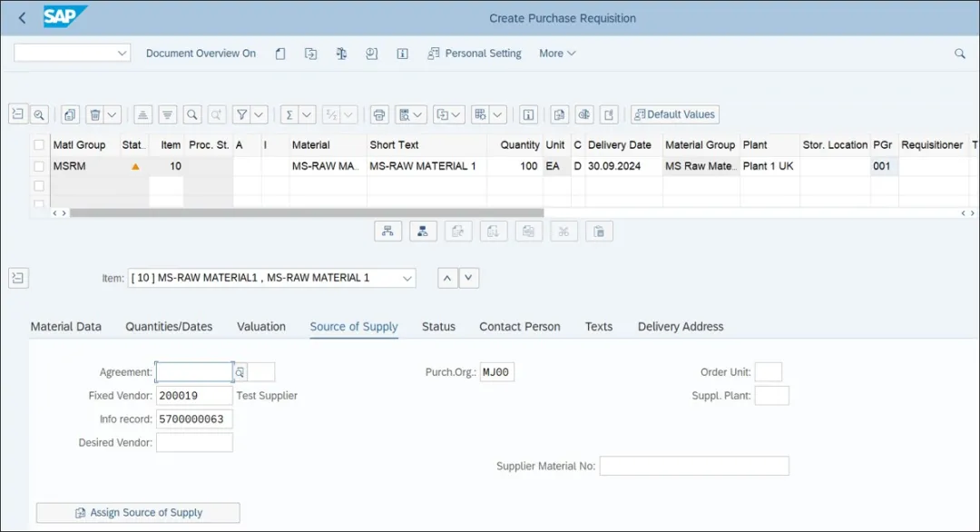
Task: Open the view options dropdown arrow
Action: (418, 114)
